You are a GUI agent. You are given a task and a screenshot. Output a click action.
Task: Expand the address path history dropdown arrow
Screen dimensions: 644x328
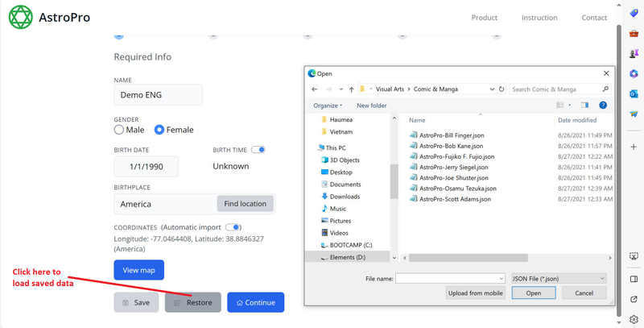(490, 89)
